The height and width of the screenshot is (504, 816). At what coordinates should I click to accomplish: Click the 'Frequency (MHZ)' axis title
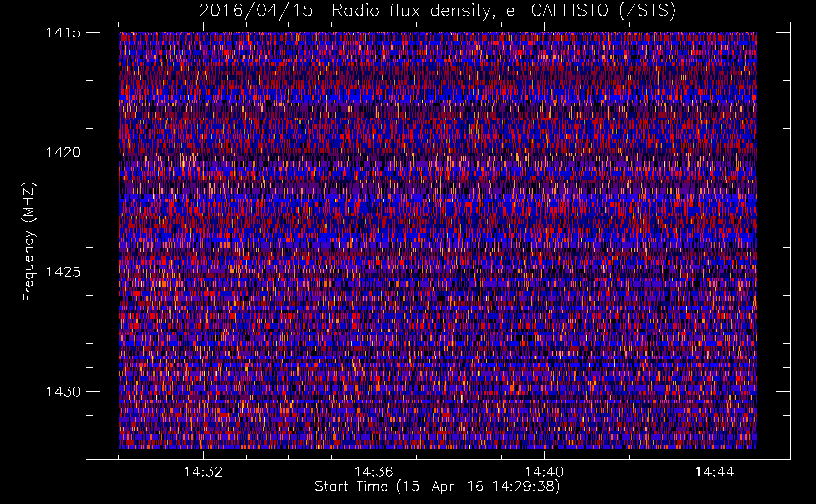29,242
